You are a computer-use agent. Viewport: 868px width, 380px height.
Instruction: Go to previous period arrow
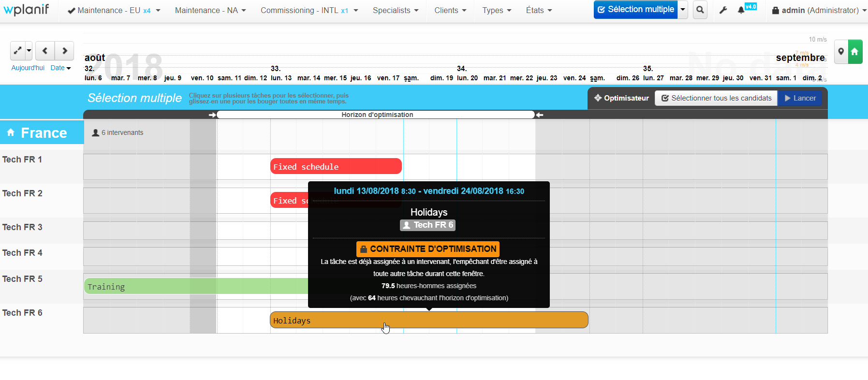point(45,51)
